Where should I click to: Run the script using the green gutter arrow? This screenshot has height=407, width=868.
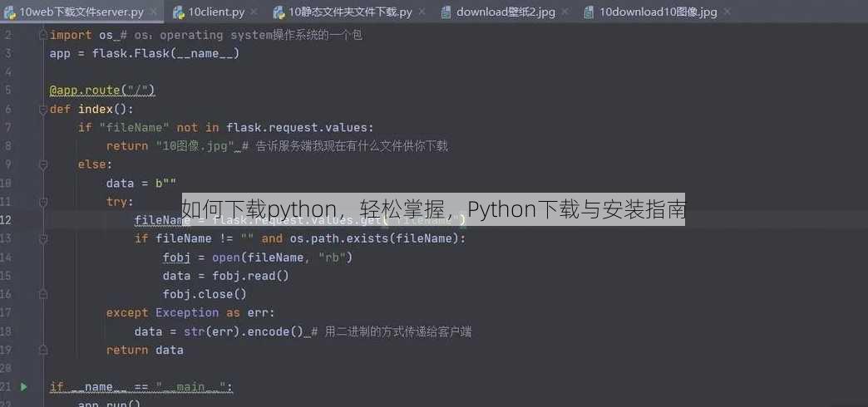pyautogui.click(x=24, y=387)
